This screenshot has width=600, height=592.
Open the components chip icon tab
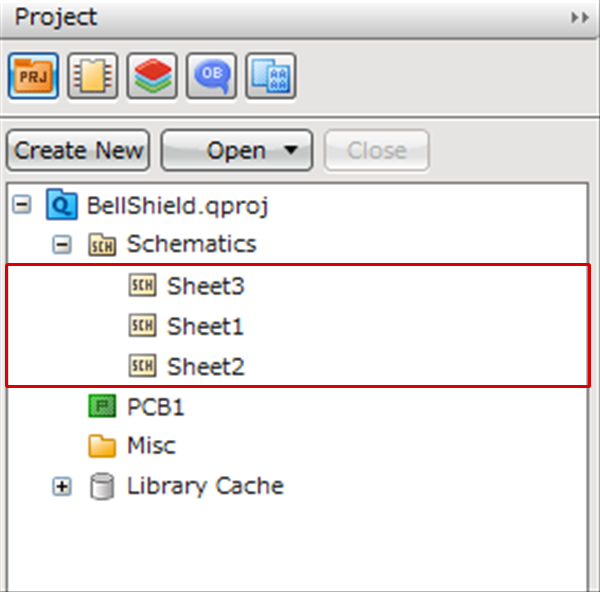click(91, 74)
